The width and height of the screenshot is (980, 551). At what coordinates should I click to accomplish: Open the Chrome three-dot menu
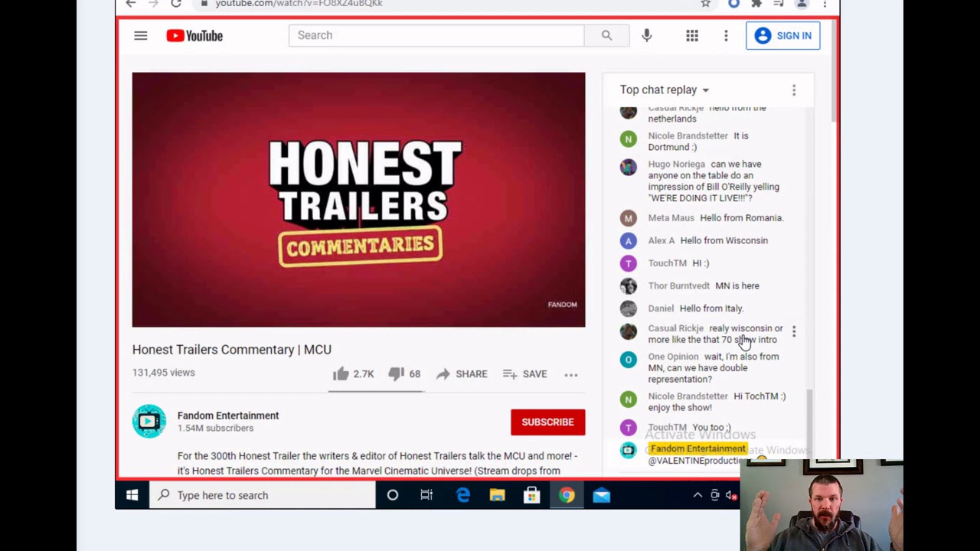(x=825, y=4)
